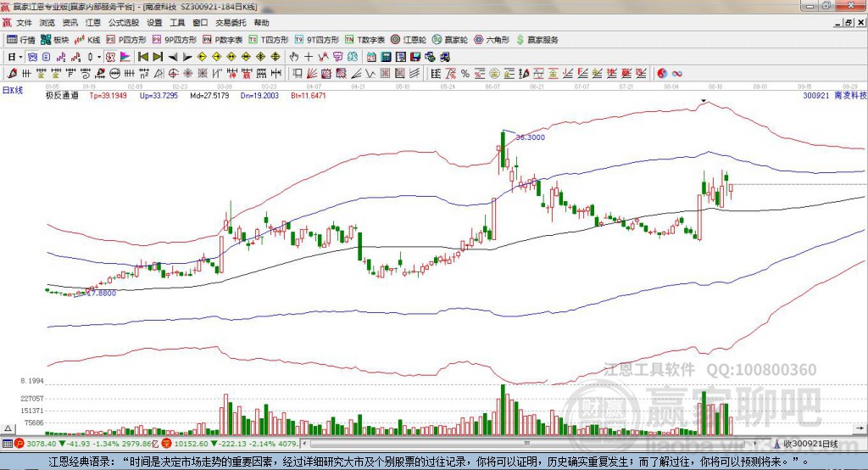Viewport: 868px width, 470px height.
Task: Click the jump-to-last-bar icon
Action: pyautogui.click(x=158, y=57)
